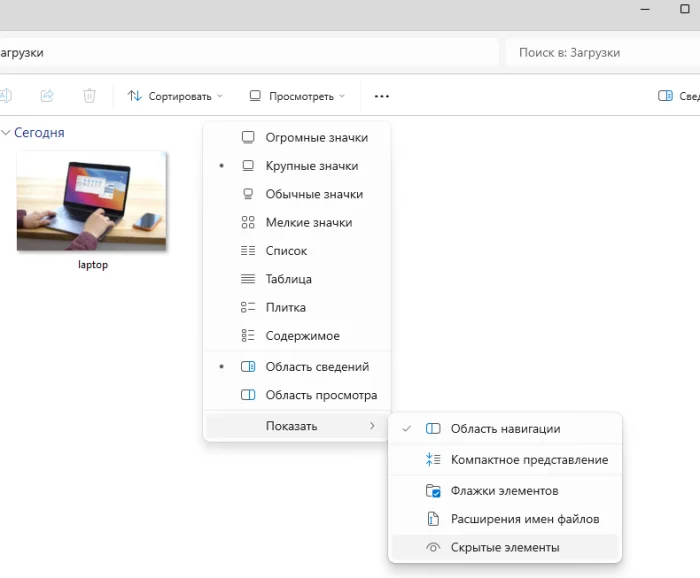Screen dimensions: 700x578
Task: Click the Поиск в: Загрузки search field
Action: click(x=603, y=53)
